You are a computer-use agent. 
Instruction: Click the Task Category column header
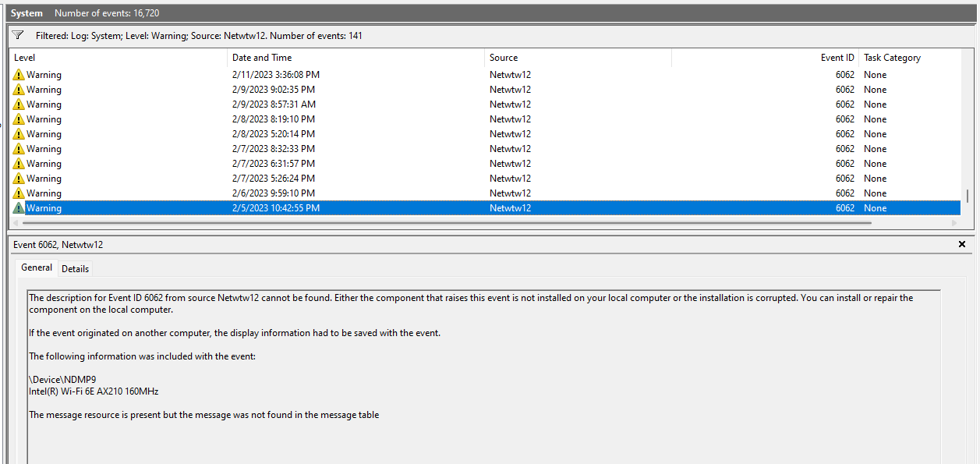click(891, 57)
